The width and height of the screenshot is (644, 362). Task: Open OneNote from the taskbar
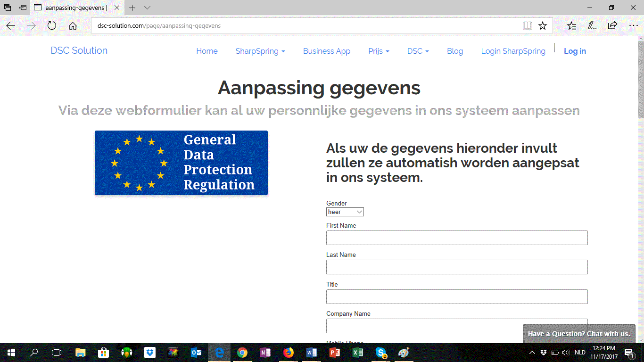[265, 352]
